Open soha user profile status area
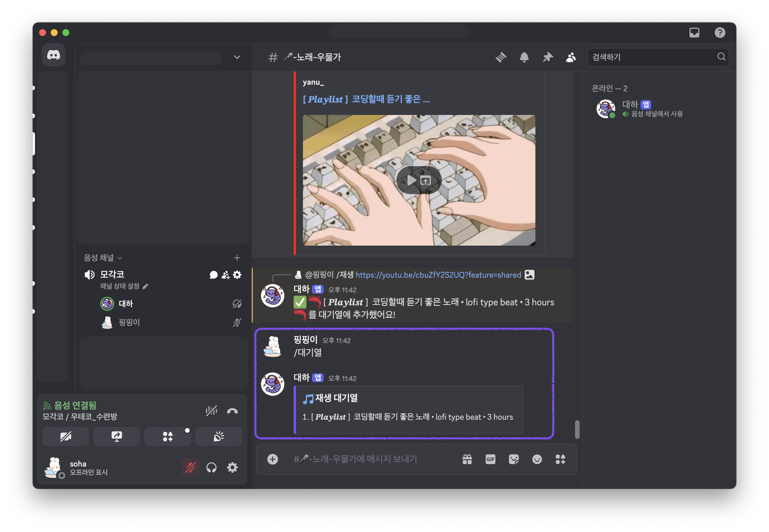 point(77,468)
